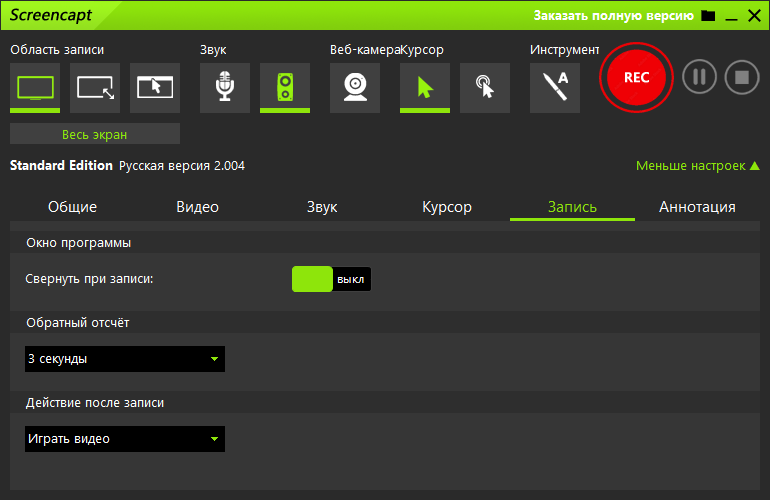Switch to the 'Видео' tab
Viewport: 770px width, 500px height.
pos(197,207)
